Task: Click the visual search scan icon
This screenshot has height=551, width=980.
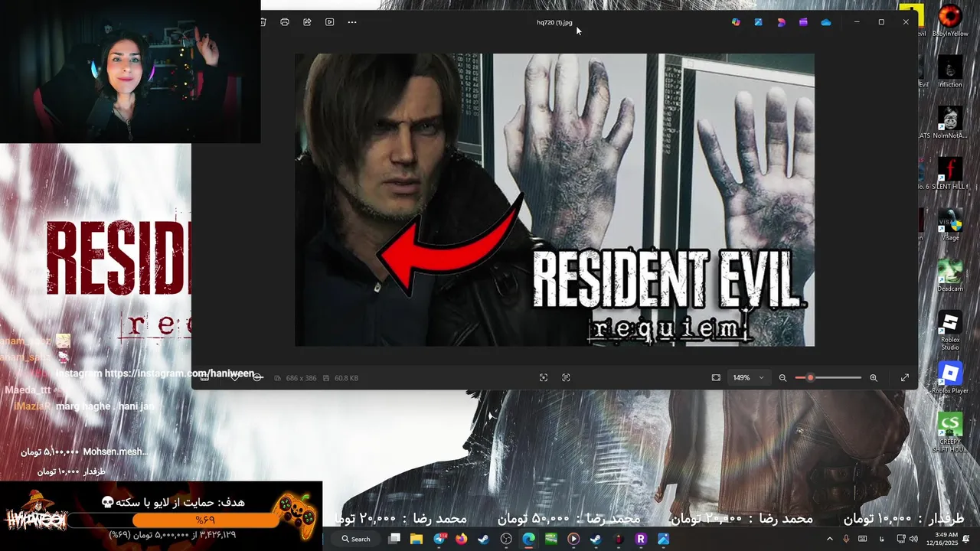Action: [x=544, y=378]
